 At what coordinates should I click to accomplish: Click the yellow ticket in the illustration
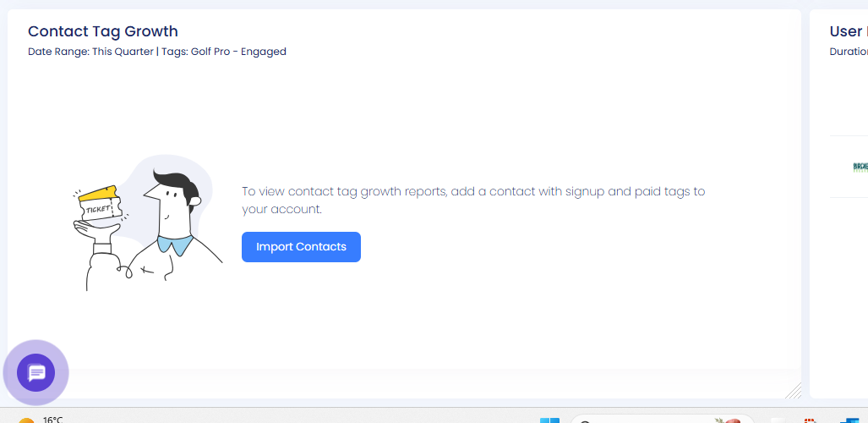coord(96,202)
